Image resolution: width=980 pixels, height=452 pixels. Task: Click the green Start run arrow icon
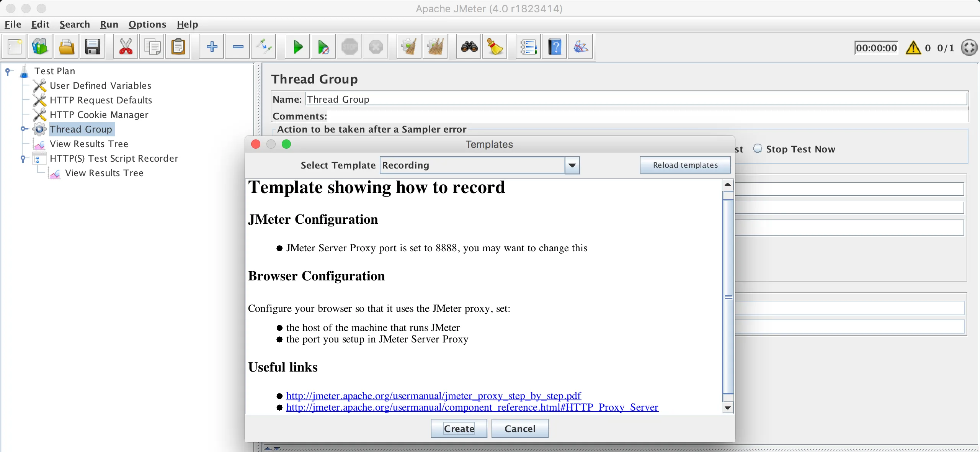(x=297, y=47)
